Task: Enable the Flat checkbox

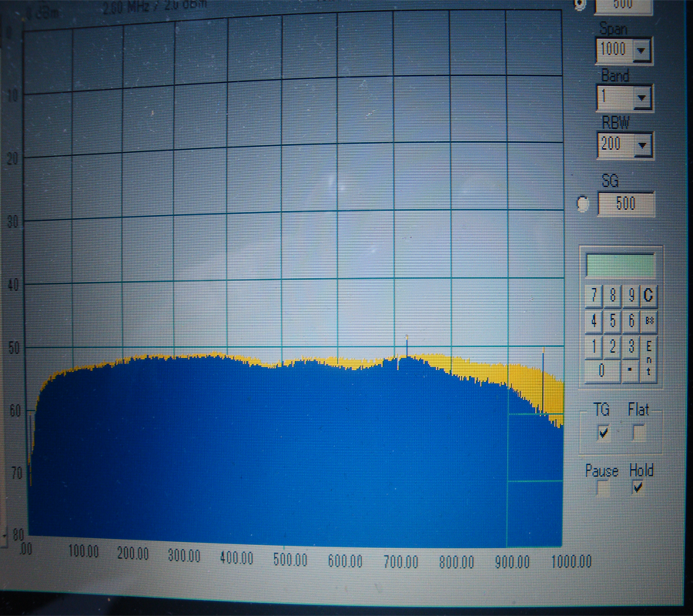Action: [638, 432]
